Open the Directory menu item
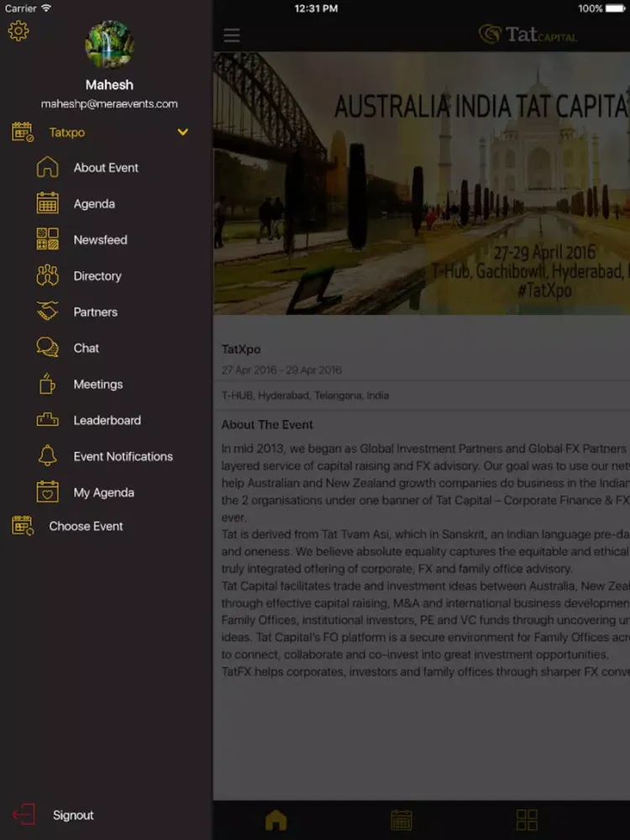 pyautogui.click(x=97, y=276)
